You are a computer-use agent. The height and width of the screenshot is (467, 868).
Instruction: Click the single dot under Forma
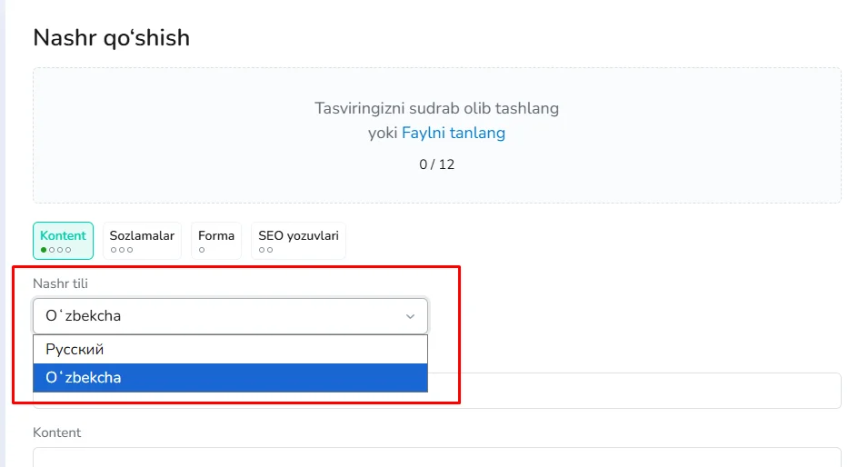tap(202, 250)
